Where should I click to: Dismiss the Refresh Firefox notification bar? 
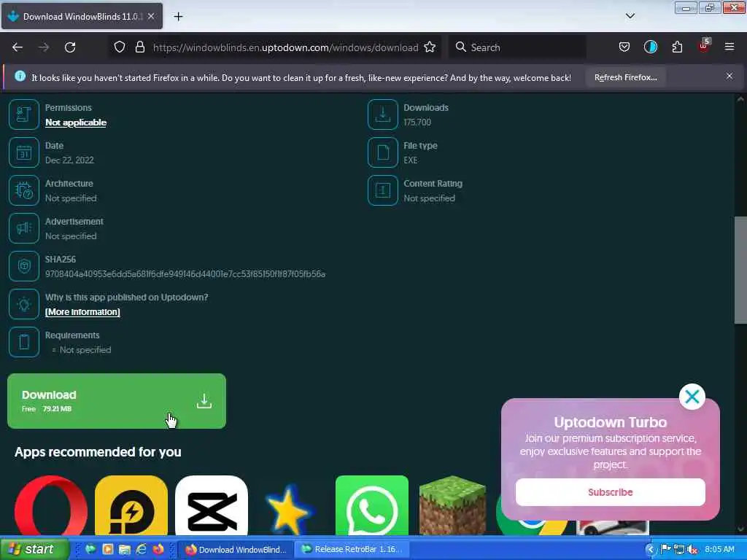[729, 76]
